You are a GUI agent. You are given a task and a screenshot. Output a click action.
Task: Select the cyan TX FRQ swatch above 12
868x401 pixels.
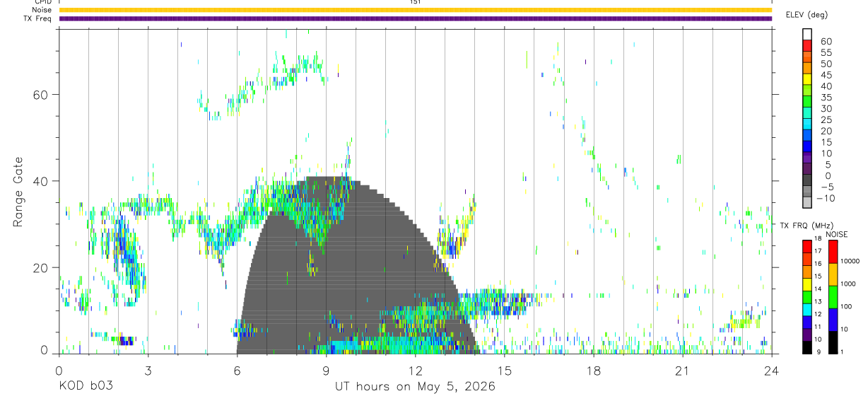coord(807,310)
